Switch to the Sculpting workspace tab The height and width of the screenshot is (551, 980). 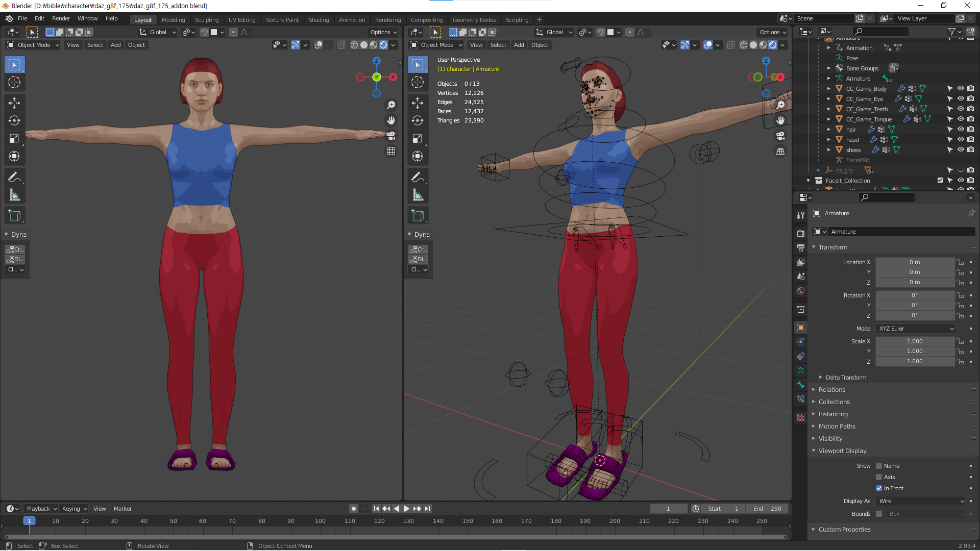pyautogui.click(x=206, y=20)
